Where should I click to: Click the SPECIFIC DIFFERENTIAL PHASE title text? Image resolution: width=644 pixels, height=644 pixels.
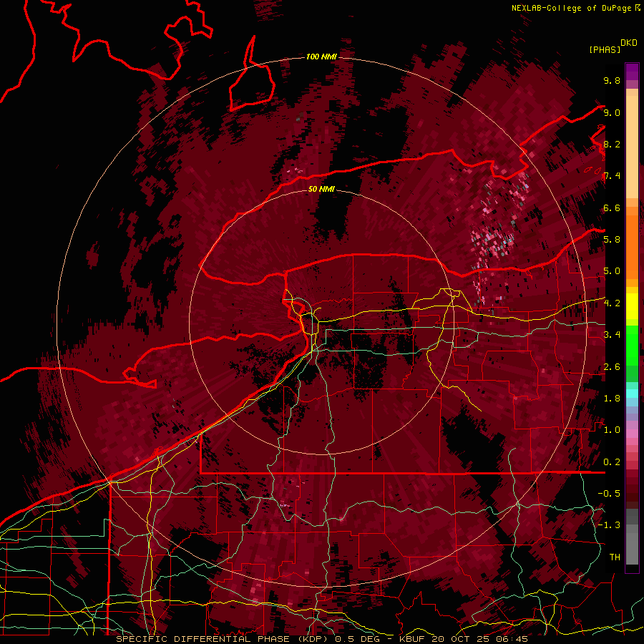coord(202,639)
